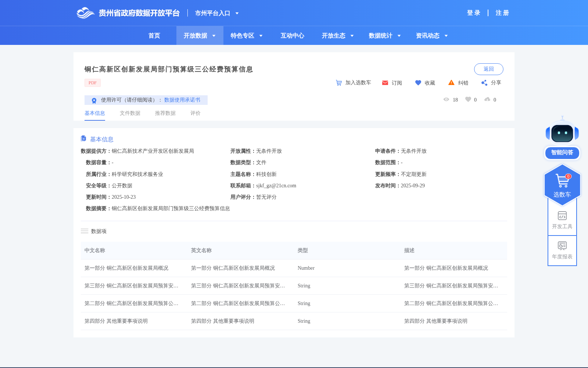This screenshot has height=368, width=588.
Task: Open 开发工具 in the side panel
Action: (562, 220)
